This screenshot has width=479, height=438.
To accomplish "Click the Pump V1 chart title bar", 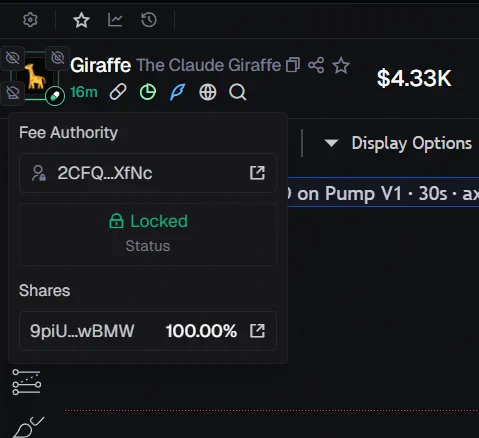I will tap(383, 192).
